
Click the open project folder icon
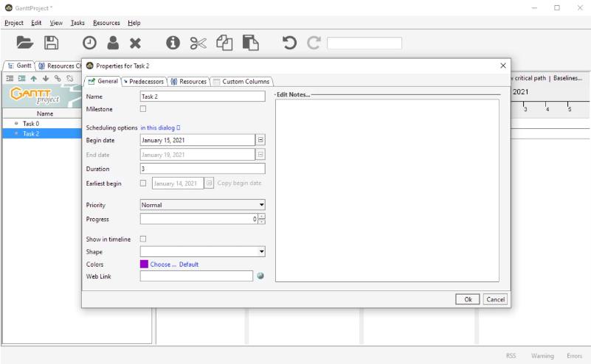click(x=24, y=43)
